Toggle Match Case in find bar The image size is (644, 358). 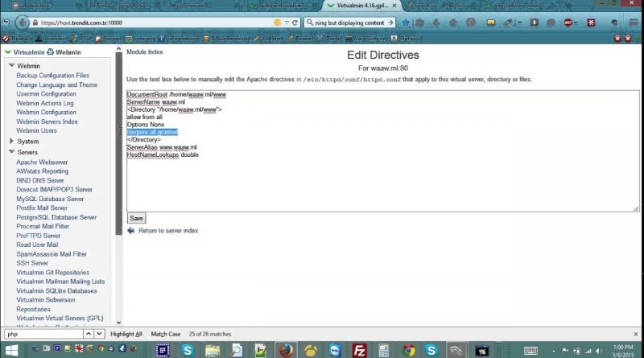pos(166,334)
